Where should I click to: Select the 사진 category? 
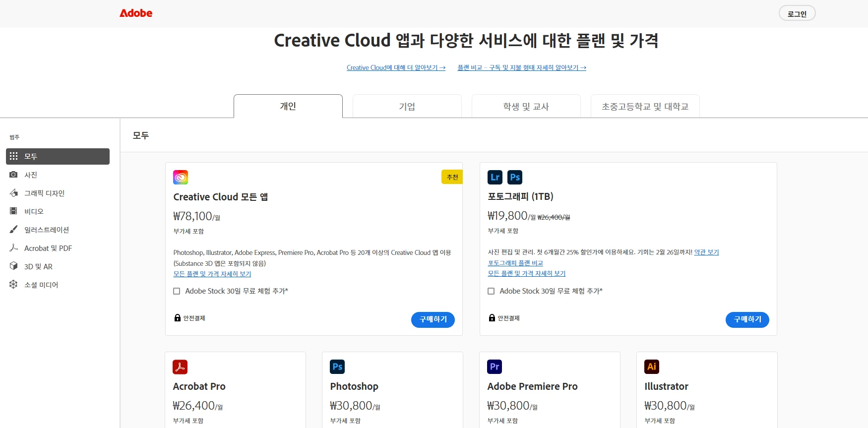tap(58, 175)
